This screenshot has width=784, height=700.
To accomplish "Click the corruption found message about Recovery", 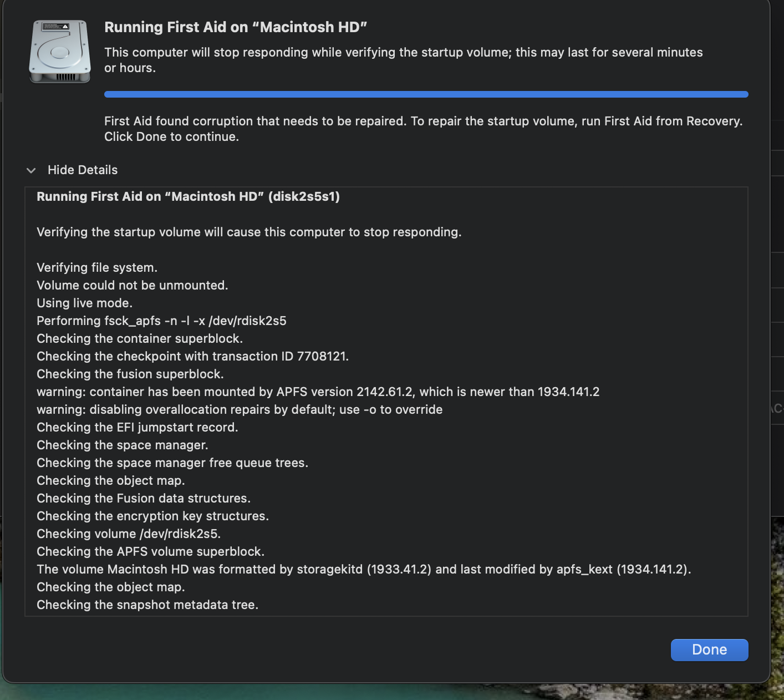I will [424, 129].
